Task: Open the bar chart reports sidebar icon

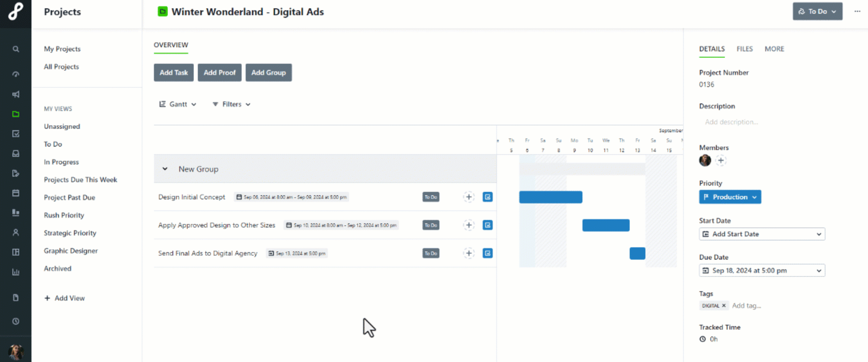Action: coord(16,272)
